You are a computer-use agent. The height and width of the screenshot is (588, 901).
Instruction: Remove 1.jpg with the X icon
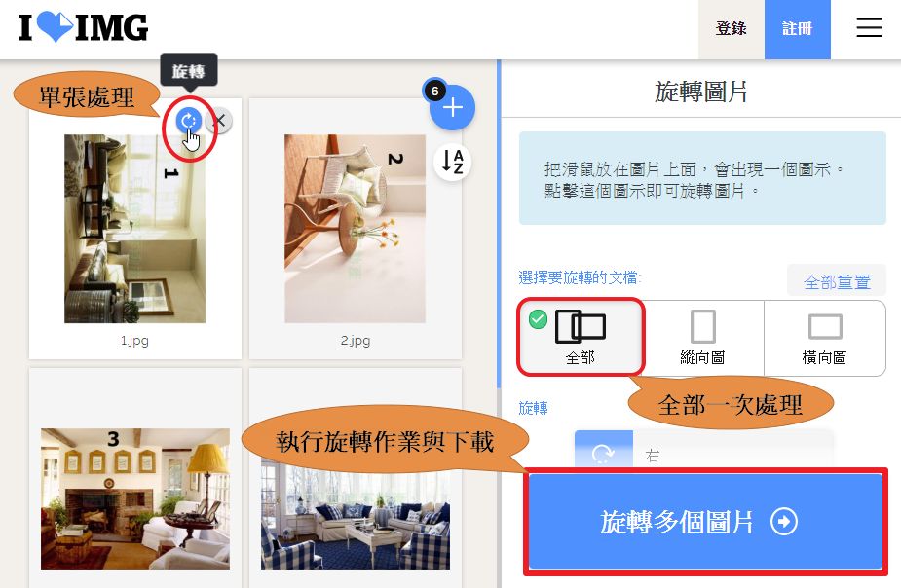219,121
